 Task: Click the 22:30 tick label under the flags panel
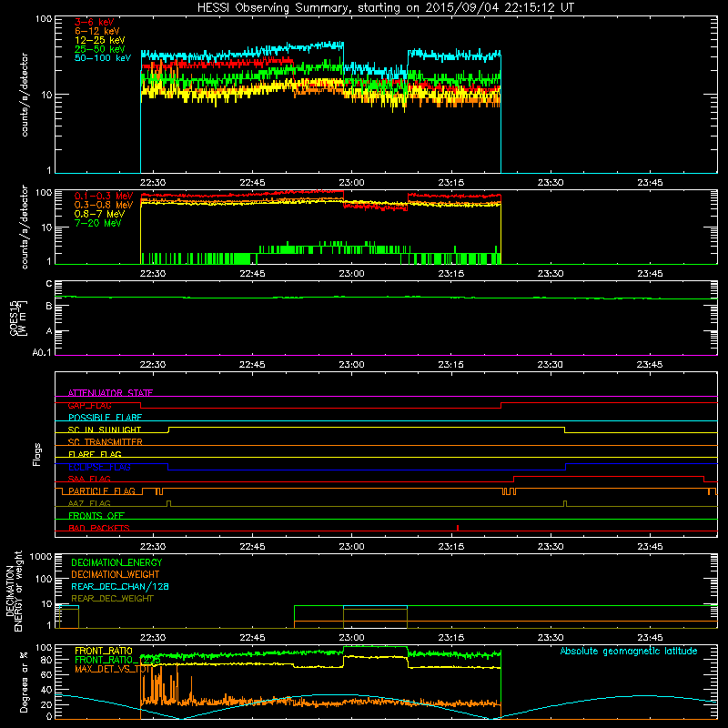click(x=153, y=547)
